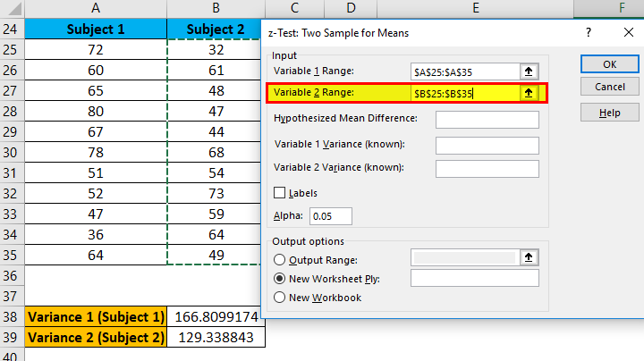
Task: Focus the Variable 1 Range input field
Action: point(465,71)
